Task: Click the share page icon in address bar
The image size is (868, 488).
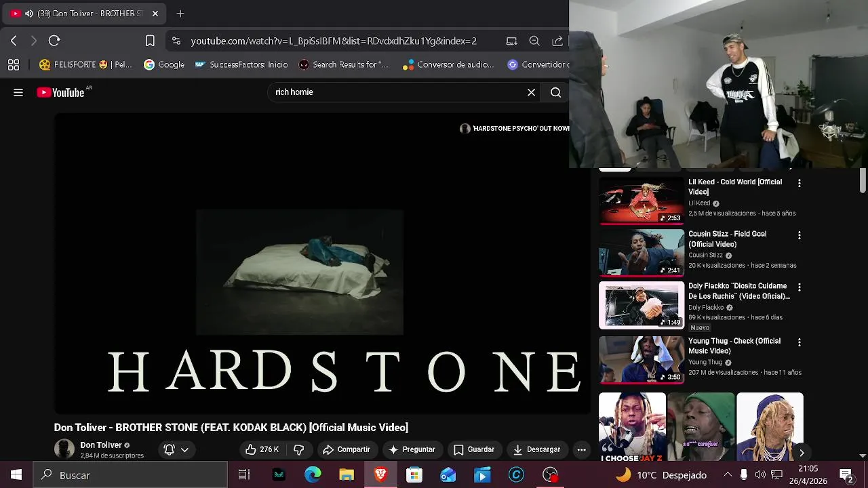Action: pos(557,41)
